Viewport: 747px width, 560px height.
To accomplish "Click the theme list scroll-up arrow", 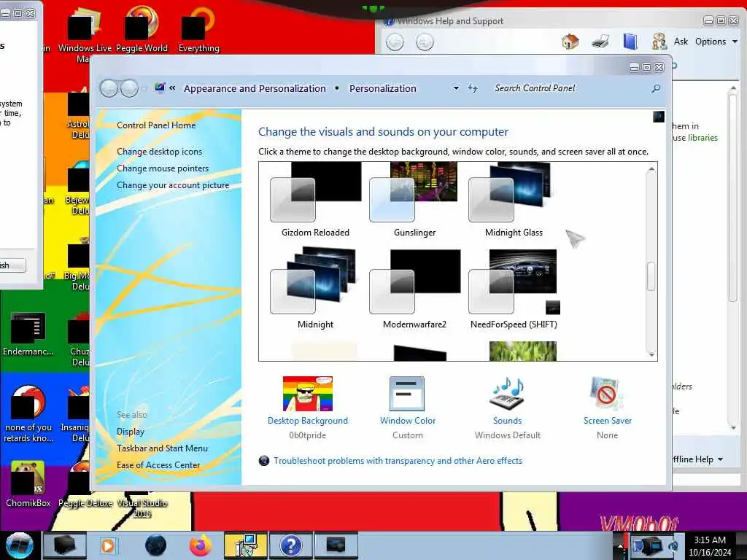I will point(651,169).
